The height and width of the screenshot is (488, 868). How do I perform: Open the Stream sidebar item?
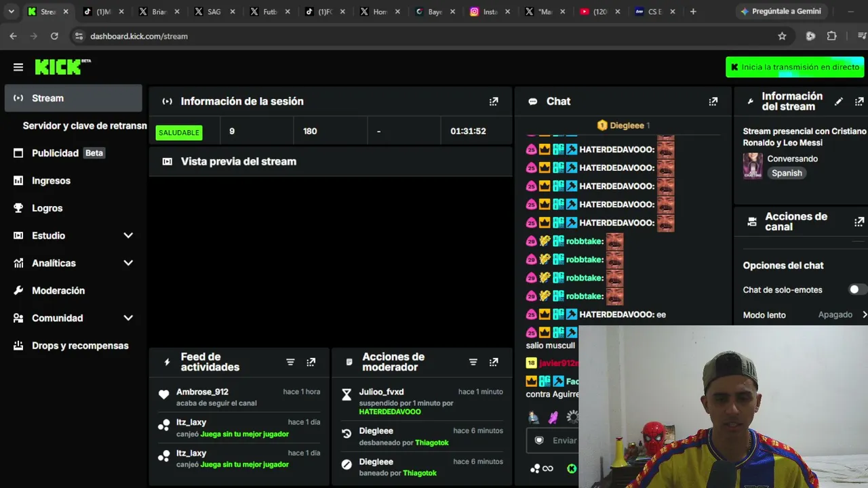(73, 98)
